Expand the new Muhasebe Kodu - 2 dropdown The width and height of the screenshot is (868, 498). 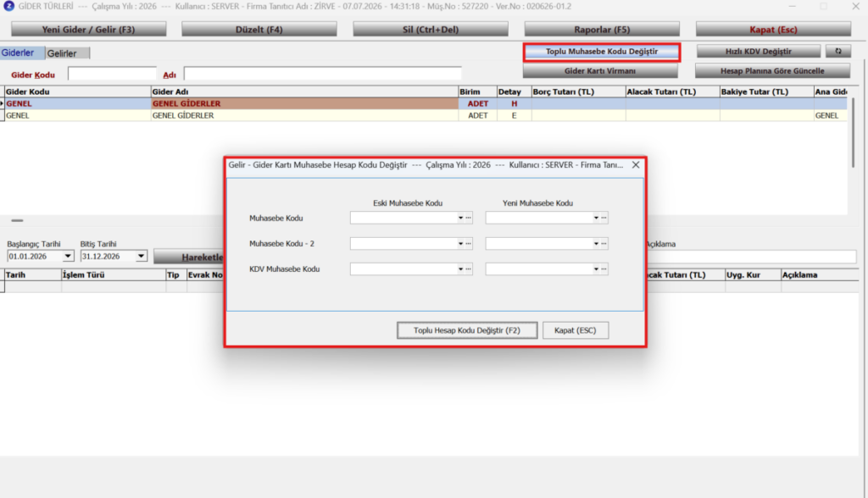[x=596, y=243]
